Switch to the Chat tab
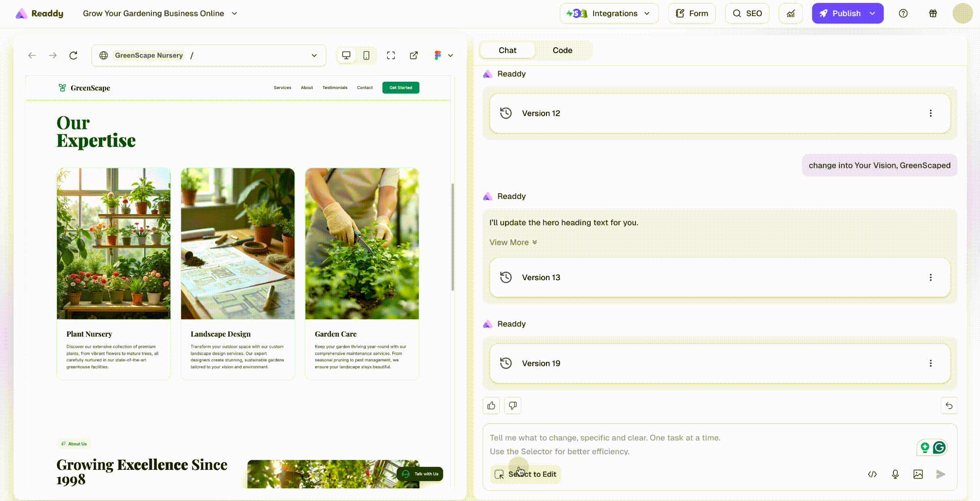The width and height of the screenshot is (980, 501). [508, 50]
